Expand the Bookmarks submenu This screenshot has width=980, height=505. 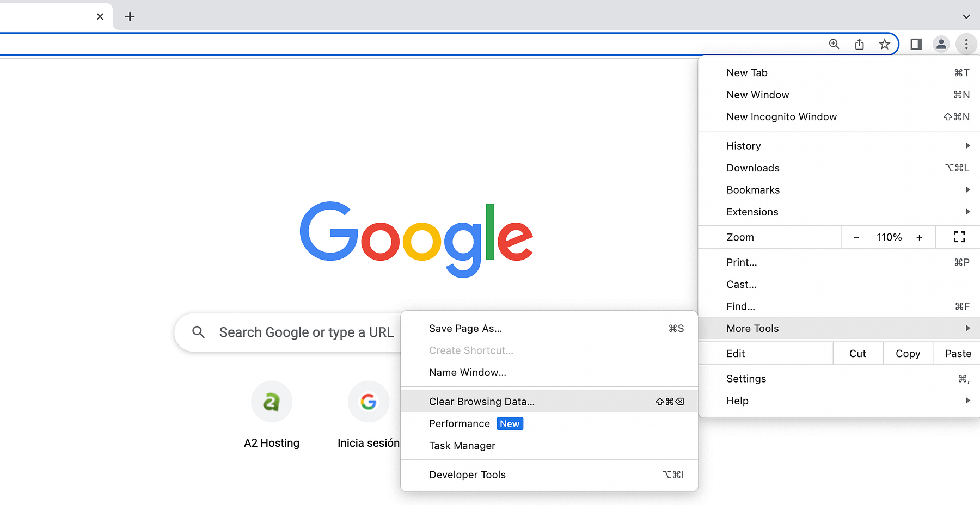pyautogui.click(x=753, y=189)
